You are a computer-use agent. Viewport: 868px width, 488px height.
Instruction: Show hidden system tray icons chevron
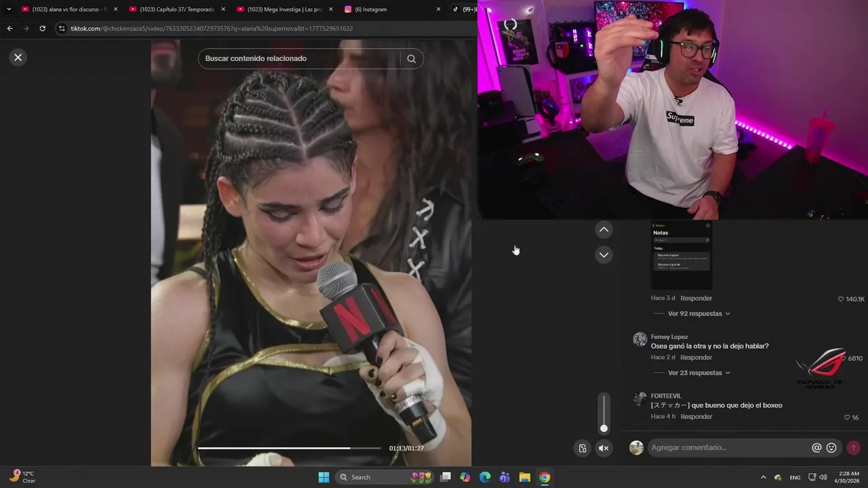(763, 477)
